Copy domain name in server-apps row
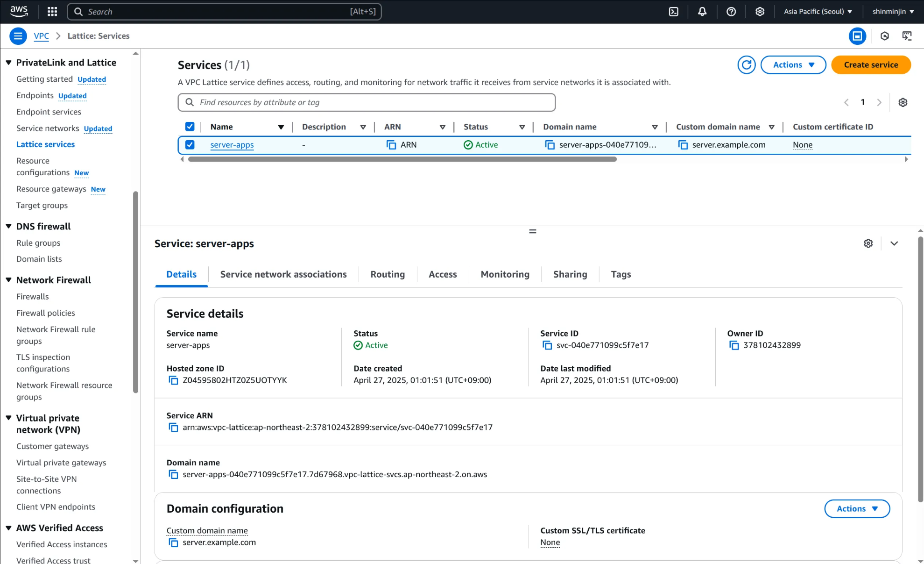The height and width of the screenshot is (564, 924). click(550, 145)
